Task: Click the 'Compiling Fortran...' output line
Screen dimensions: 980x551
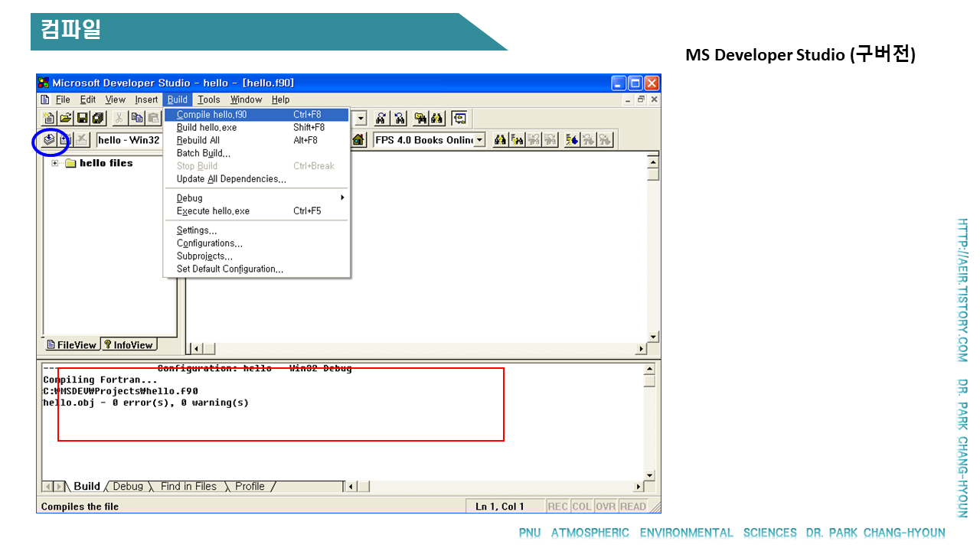Action: coord(100,380)
